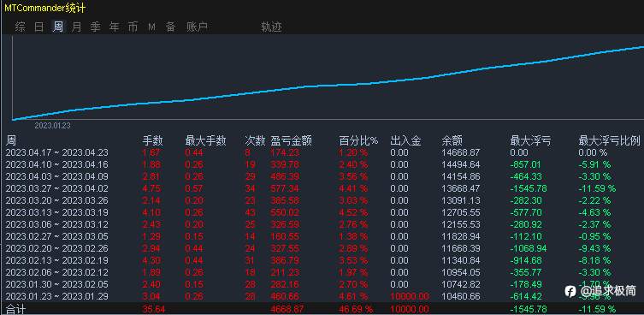Click the max floating loss -857.01
This screenshot has width=644, height=315.
click(x=526, y=164)
